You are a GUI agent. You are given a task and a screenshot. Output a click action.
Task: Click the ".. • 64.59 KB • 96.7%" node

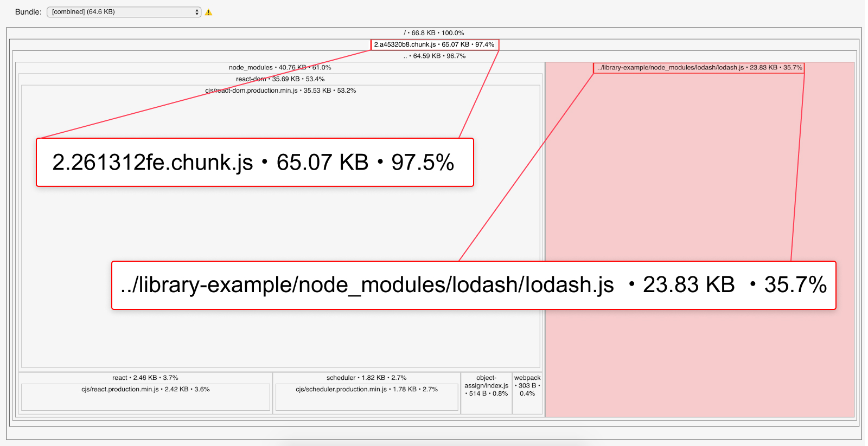(x=434, y=56)
